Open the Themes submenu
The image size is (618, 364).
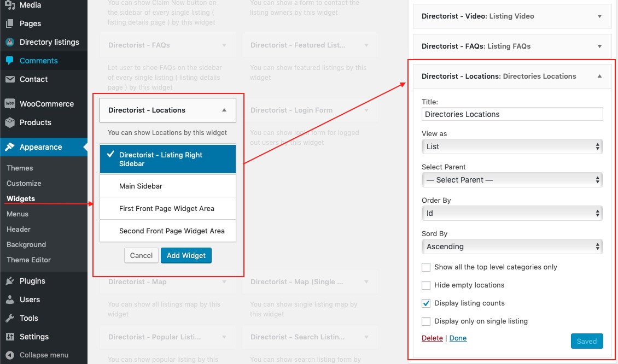coord(20,168)
